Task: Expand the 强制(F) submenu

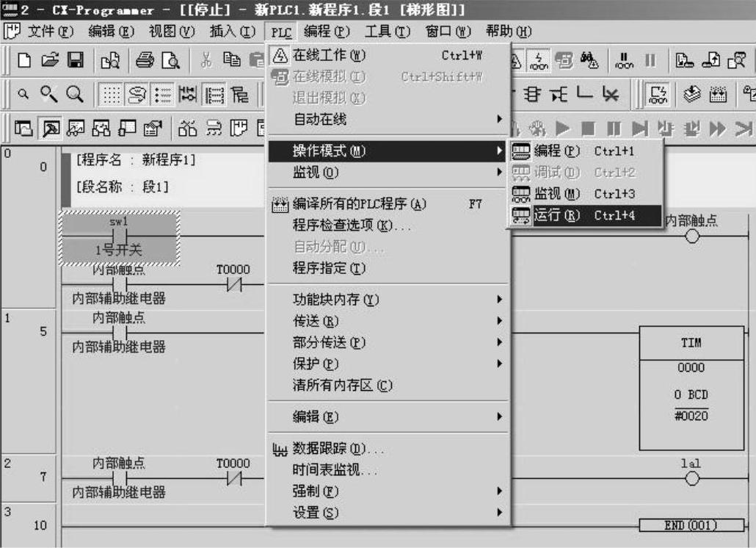Action: (388, 491)
